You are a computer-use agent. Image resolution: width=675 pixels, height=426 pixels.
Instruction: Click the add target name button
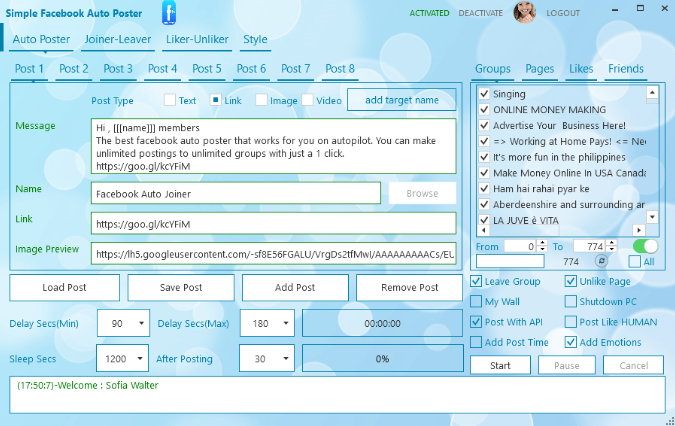[402, 100]
